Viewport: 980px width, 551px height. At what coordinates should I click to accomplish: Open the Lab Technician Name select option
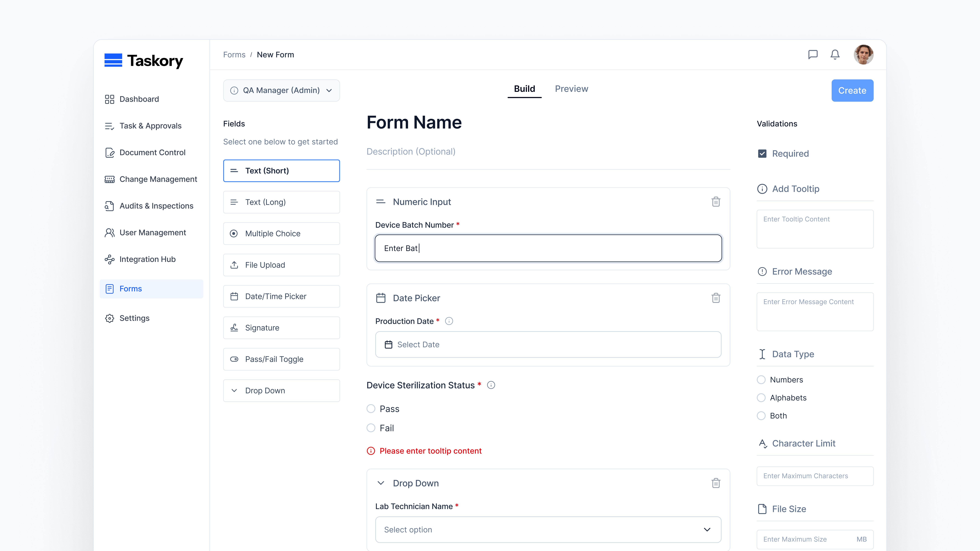(548, 529)
